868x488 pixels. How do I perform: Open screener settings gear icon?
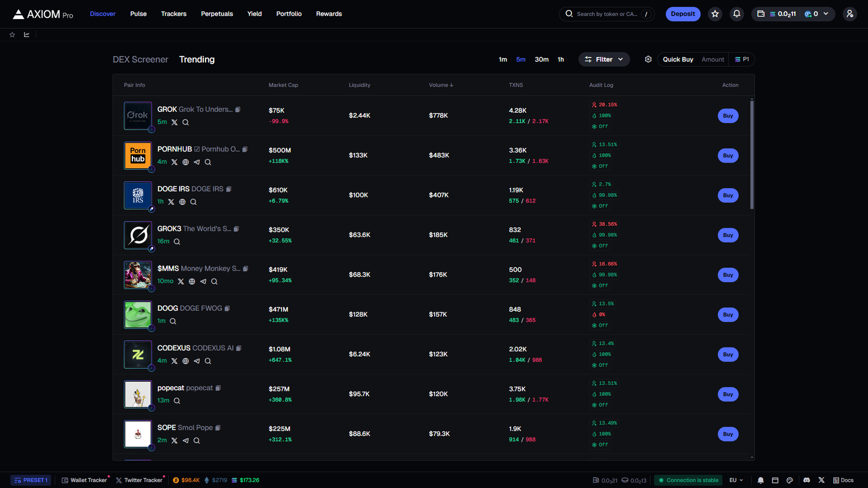[x=648, y=60]
